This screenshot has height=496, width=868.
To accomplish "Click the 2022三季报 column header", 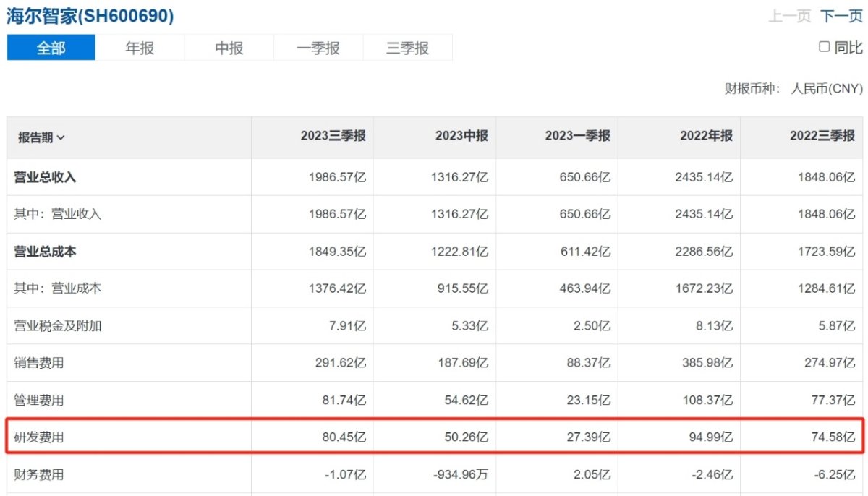I will click(x=822, y=137).
